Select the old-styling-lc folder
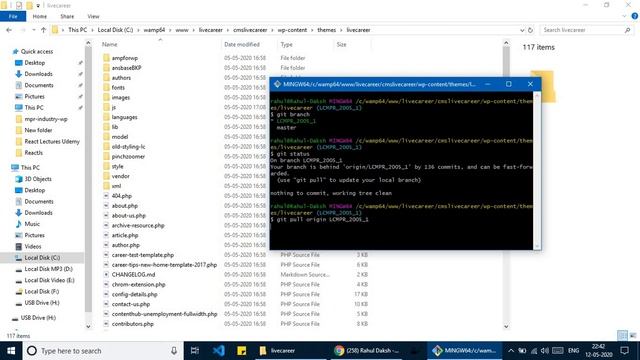The height and width of the screenshot is (360, 640). [x=128, y=147]
